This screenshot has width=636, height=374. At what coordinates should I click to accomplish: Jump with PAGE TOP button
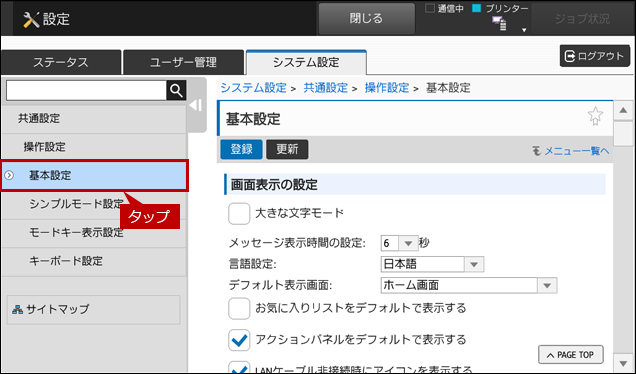(x=571, y=355)
